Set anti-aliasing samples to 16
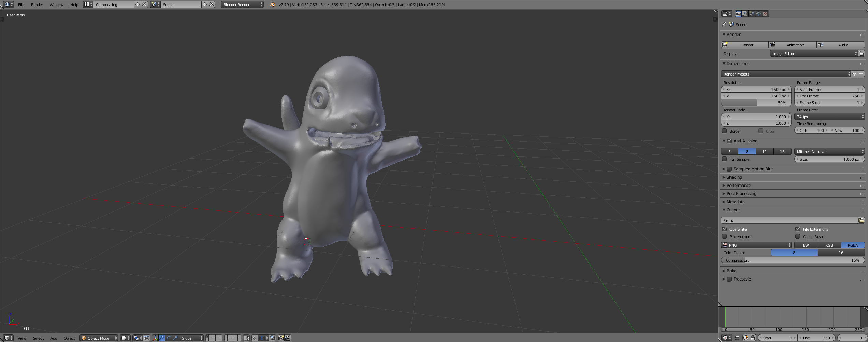This screenshot has height=342, width=868. pos(782,152)
